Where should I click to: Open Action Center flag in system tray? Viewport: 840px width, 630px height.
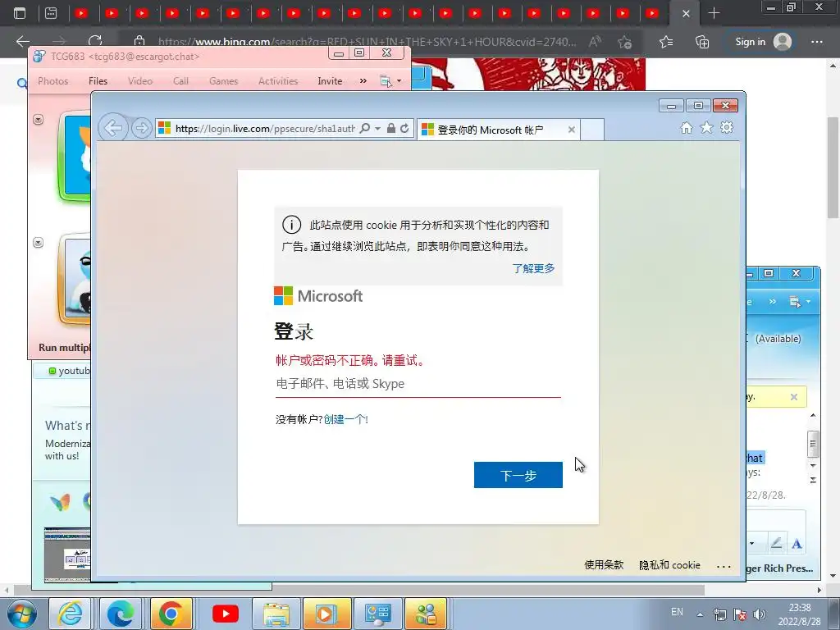(x=740, y=614)
